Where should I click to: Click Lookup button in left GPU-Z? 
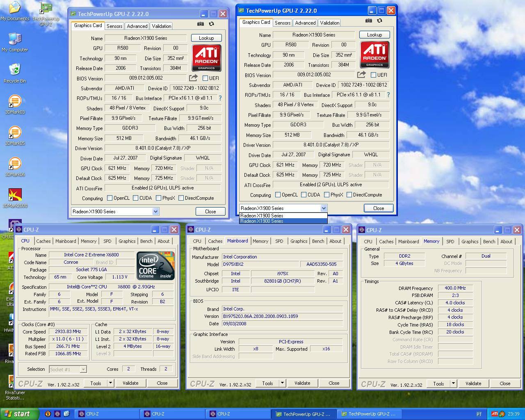[x=206, y=38]
